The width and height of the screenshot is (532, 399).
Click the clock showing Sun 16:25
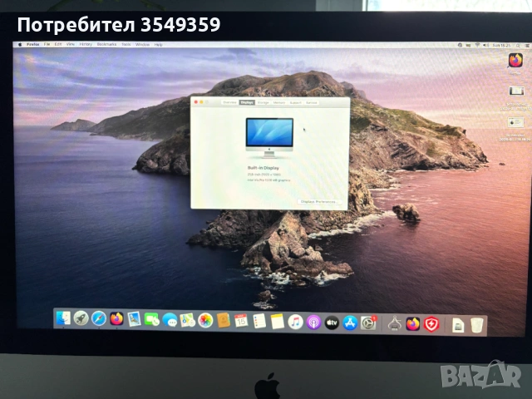pos(501,45)
